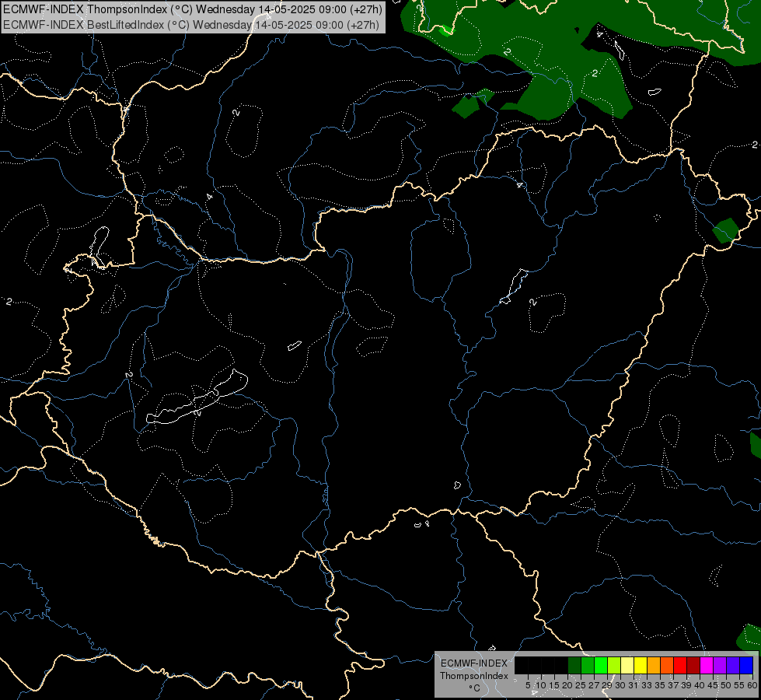The width and height of the screenshot is (761, 700).
Task: Click the legend unit label '°C'
Action: click(x=475, y=688)
